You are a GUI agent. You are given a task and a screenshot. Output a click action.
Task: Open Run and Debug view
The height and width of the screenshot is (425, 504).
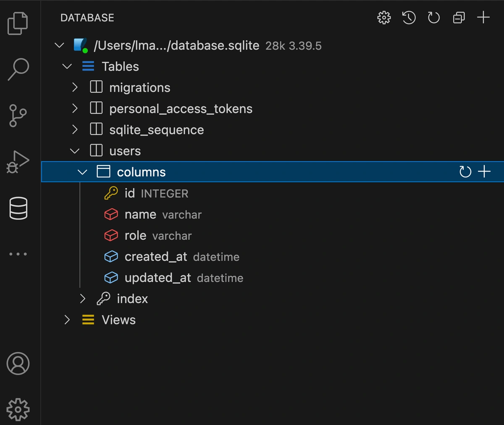pos(18,162)
